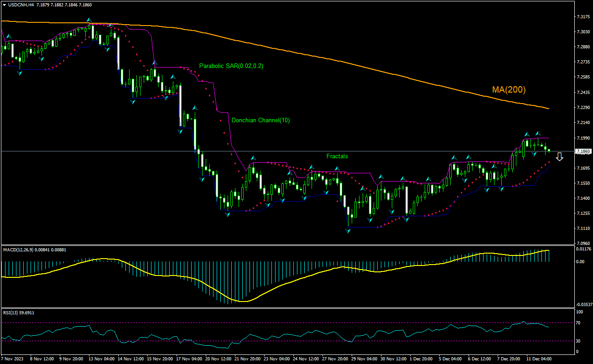Select the MACD(12,26,9) panel header

tap(17, 250)
